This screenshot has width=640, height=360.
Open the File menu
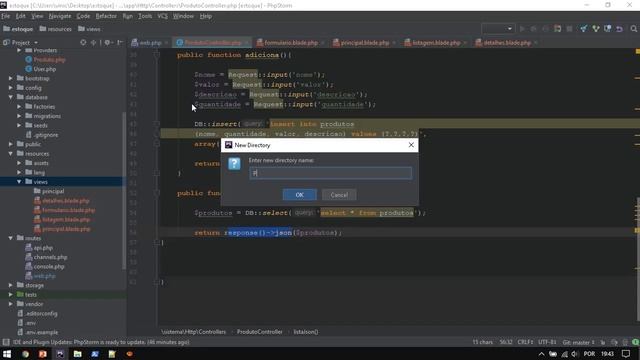tap(6, 16)
